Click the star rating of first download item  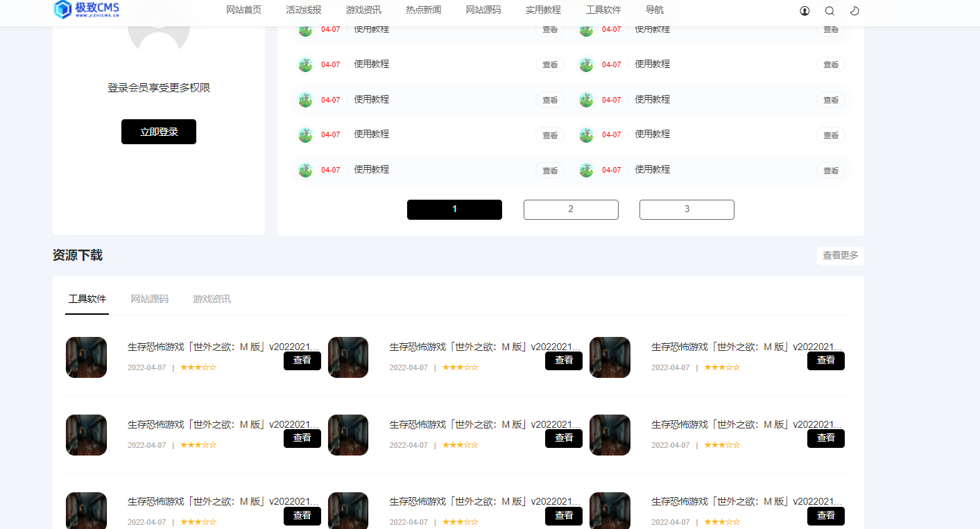[x=198, y=367]
